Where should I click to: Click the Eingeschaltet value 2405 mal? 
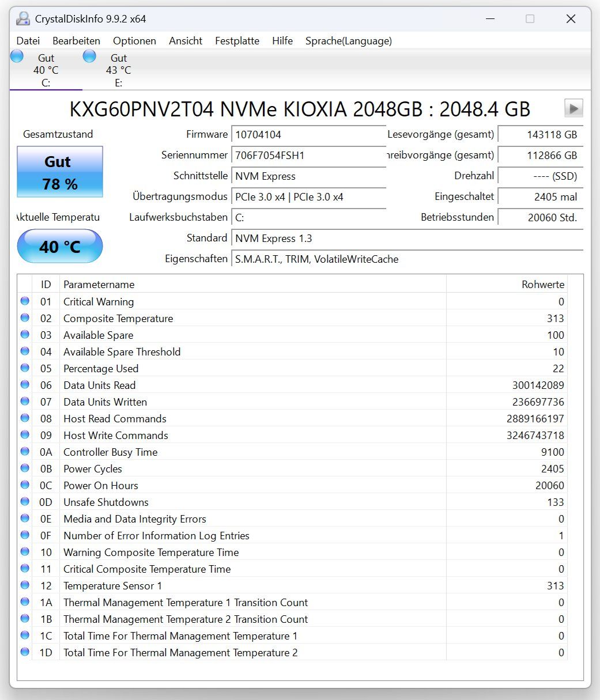tap(540, 196)
